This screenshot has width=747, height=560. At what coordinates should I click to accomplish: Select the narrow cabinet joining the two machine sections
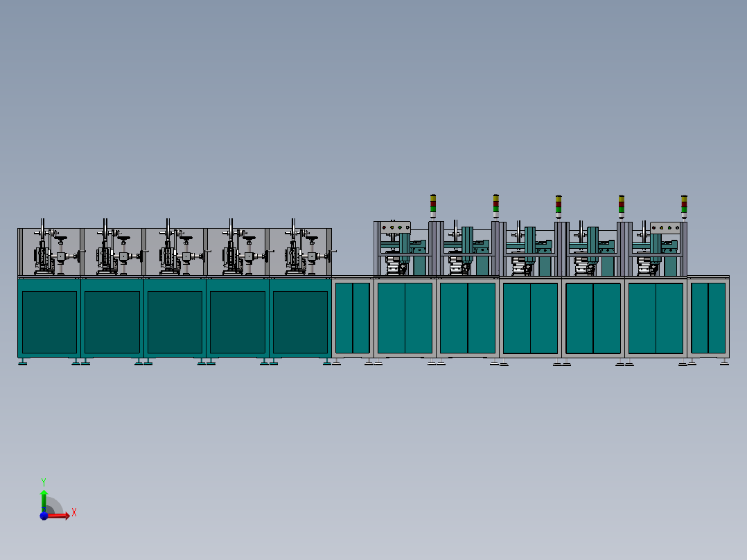click(x=353, y=318)
